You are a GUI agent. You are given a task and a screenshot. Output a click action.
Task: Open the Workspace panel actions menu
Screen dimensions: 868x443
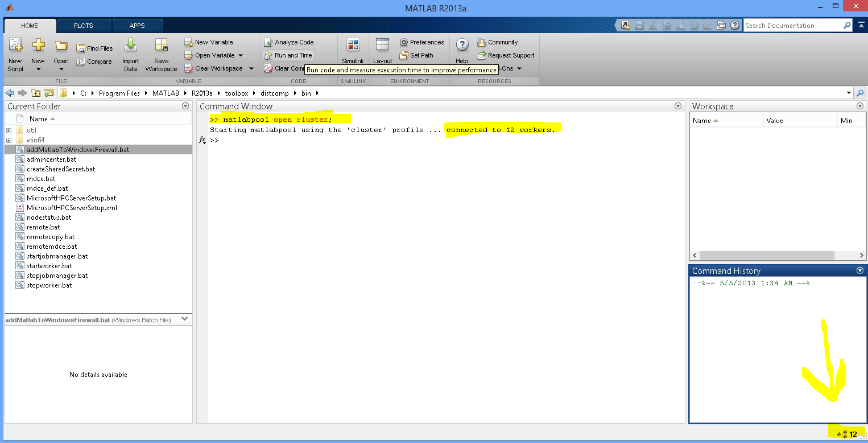coord(859,106)
